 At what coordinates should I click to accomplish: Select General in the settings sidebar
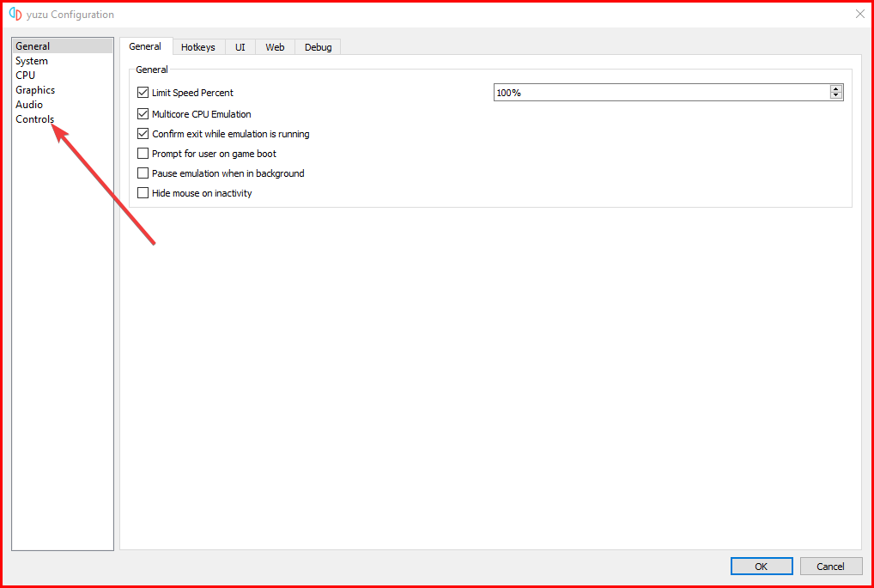tap(63, 46)
